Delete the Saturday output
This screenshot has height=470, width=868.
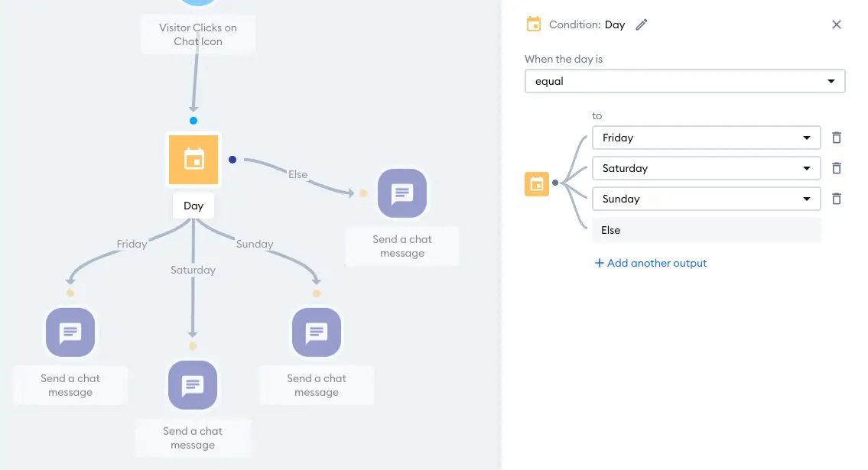coord(837,168)
